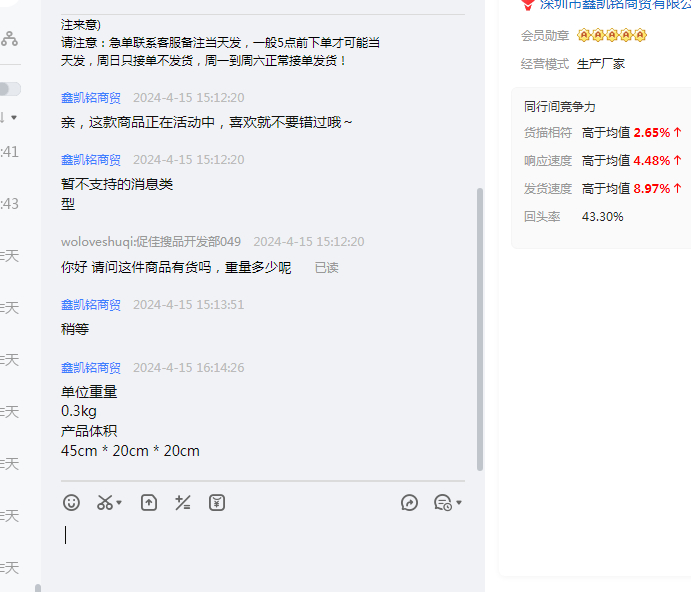Open the conversation timestamped :43 in list
This screenshot has height=592, width=691.
9,204
